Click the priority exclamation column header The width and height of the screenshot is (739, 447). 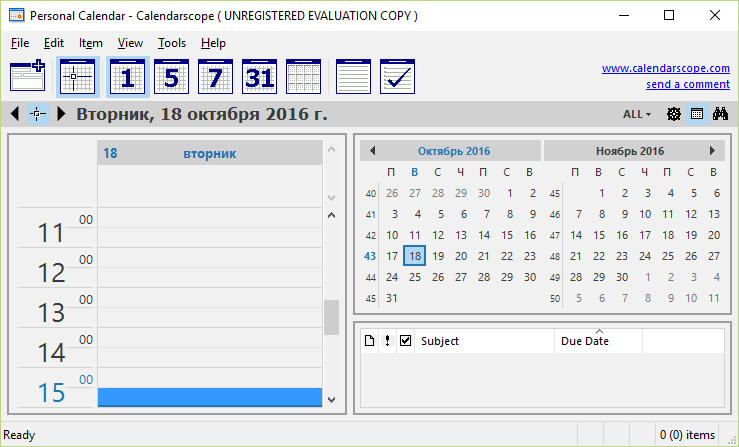pos(387,341)
